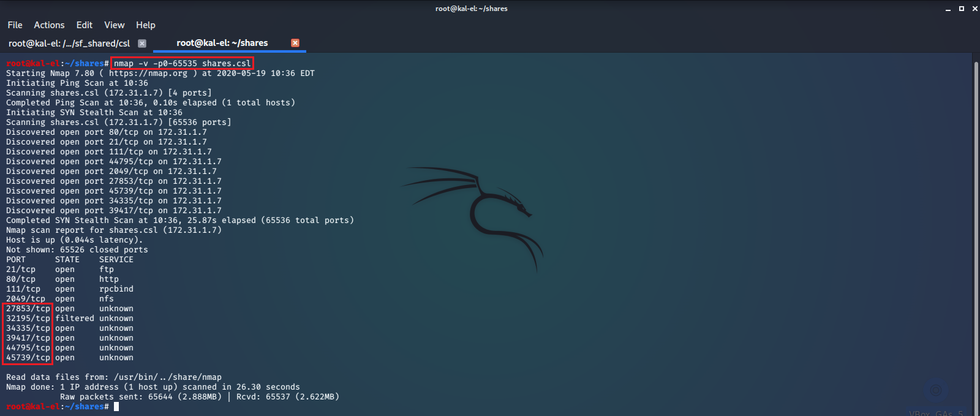Click the 'nfs' service entry
Viewport: 980px width, 416px height.
[107, 298]
